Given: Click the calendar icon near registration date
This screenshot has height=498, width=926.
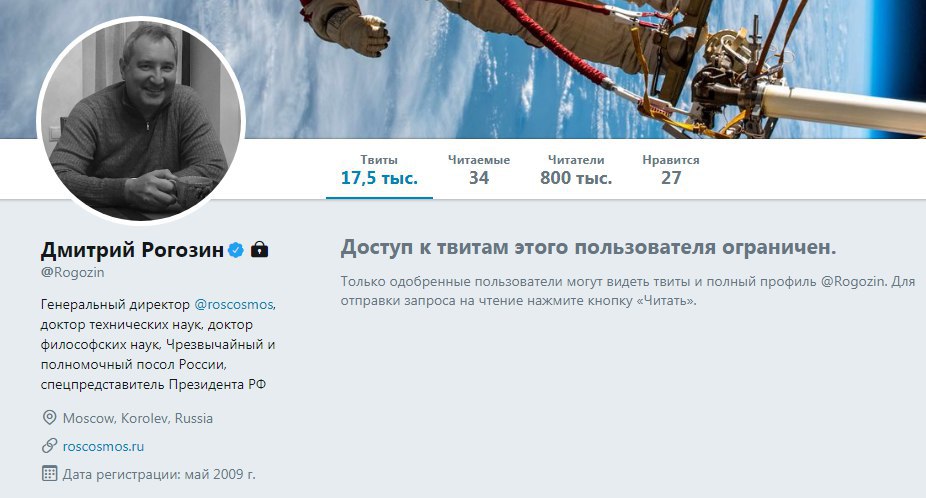Looking at the screenshot, I should click(49, 473).
